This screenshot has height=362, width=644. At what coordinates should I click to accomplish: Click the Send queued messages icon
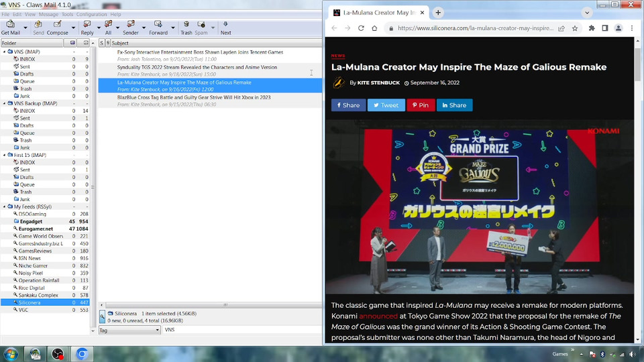(x=38, y=27)
